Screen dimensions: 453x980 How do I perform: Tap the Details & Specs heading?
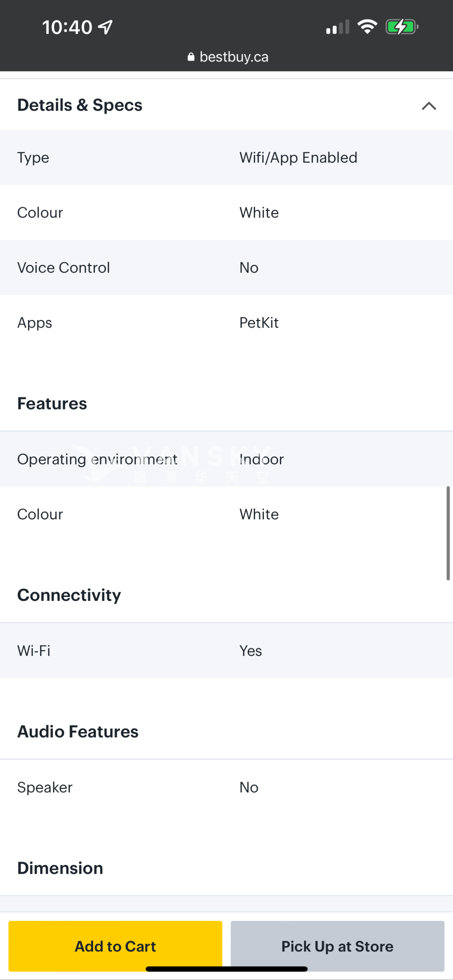coord(80,105)
